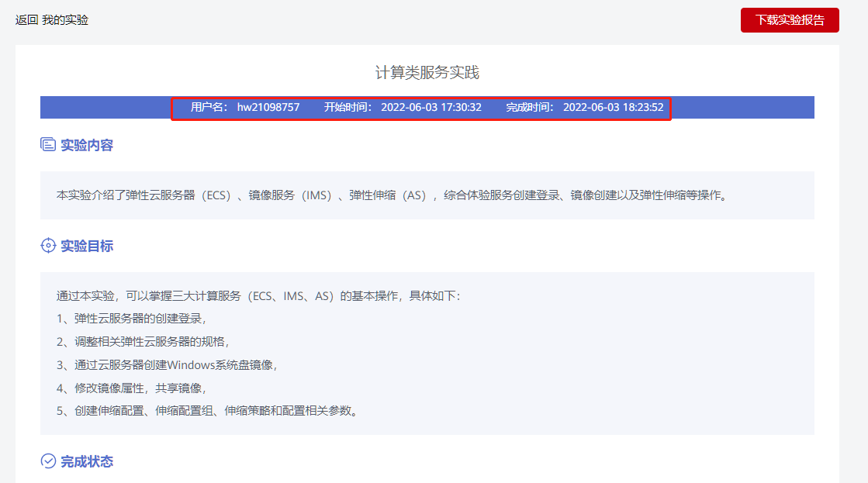
Task: Click the 开始时间 label
Action: pyautogui.click(x=348, y=107)
